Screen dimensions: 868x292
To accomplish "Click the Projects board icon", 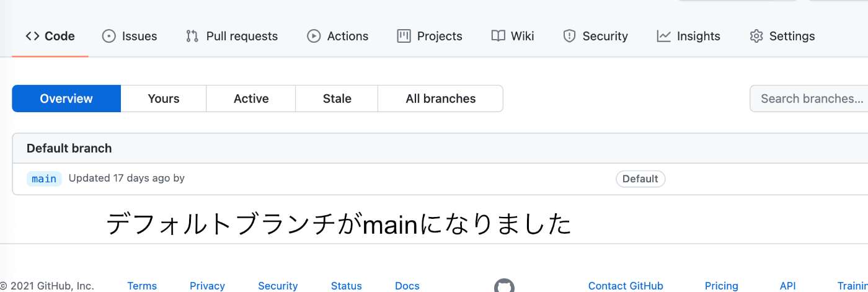I will [404, 36].
